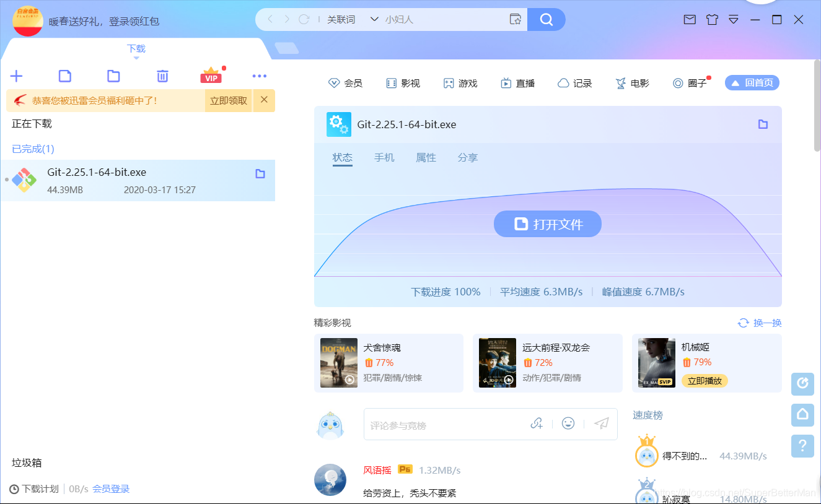821x504 pixels.
Task: Select the 状态 tab
Action: point(343,158)
